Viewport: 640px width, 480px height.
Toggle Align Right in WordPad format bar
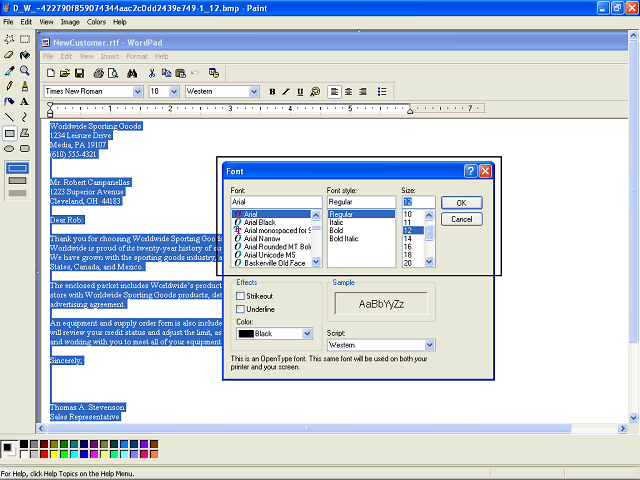(x=362, y=91)
